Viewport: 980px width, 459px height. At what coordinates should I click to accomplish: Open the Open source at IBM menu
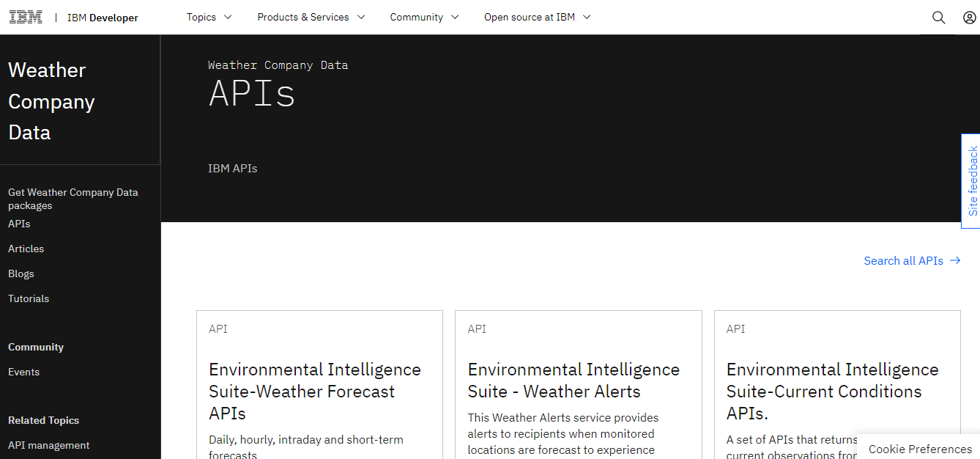tap(538, 17)
